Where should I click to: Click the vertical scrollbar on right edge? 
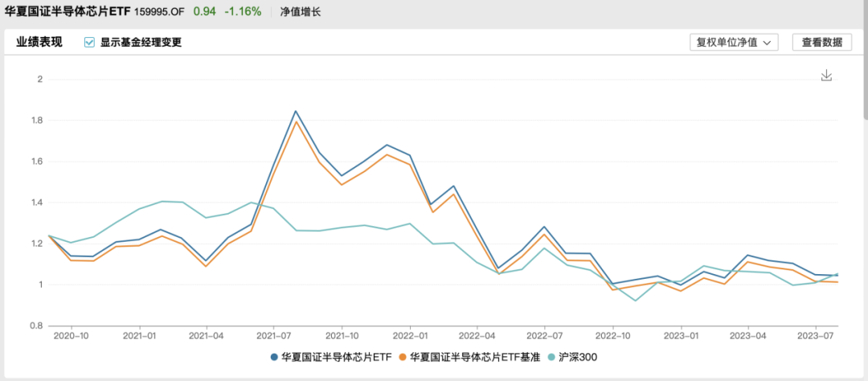(x=864, y=80)
